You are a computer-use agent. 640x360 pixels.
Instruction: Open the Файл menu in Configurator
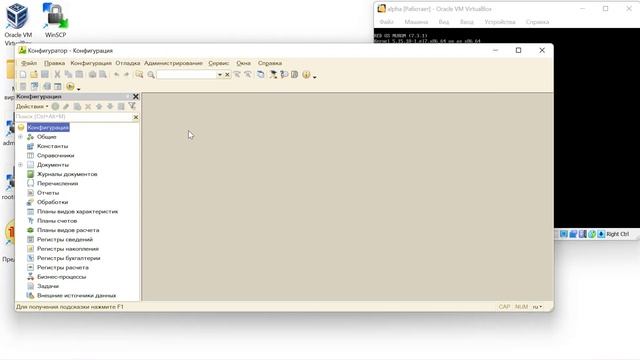coord(29,63)
